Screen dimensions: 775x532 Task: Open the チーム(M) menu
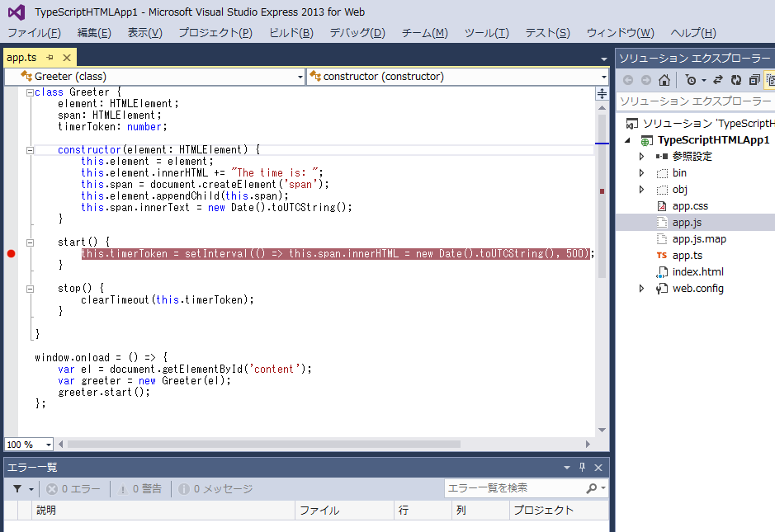(x=424, y=33)
